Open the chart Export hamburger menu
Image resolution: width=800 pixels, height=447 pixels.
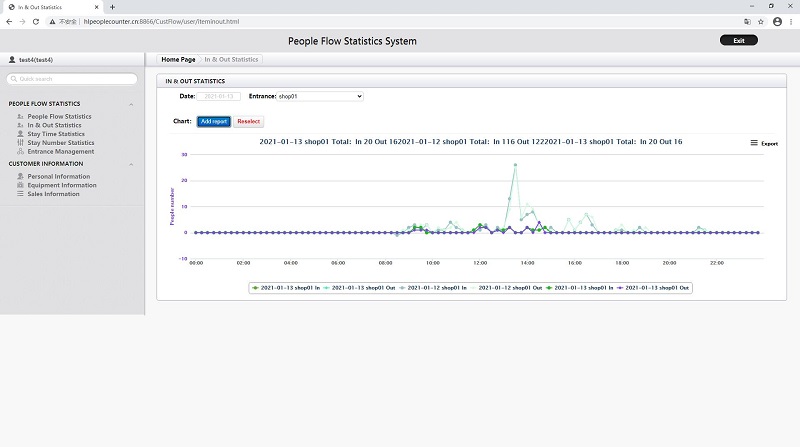(x=754, y=143)
